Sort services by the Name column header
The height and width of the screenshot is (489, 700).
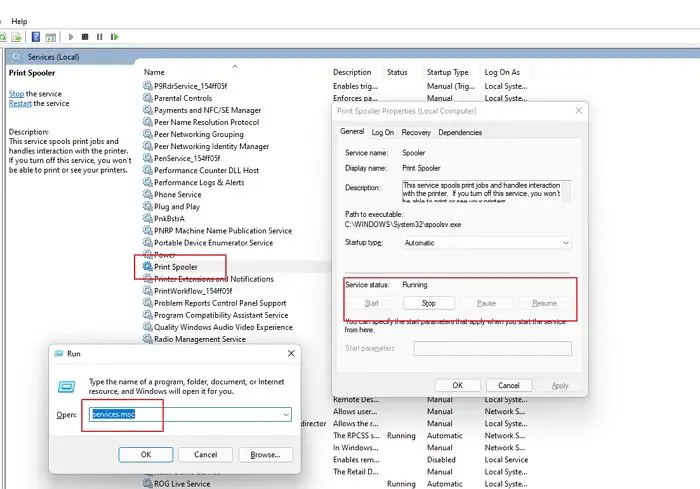click(154, 72)
